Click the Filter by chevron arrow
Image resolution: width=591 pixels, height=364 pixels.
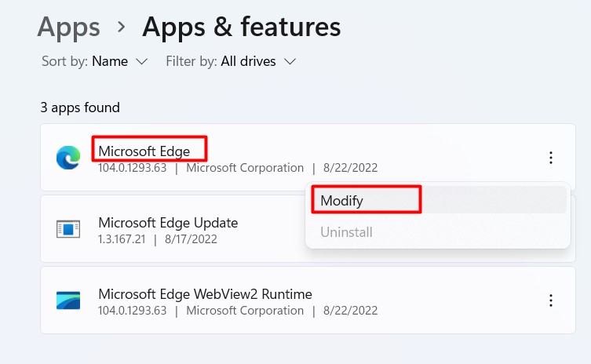click(290, 61)
